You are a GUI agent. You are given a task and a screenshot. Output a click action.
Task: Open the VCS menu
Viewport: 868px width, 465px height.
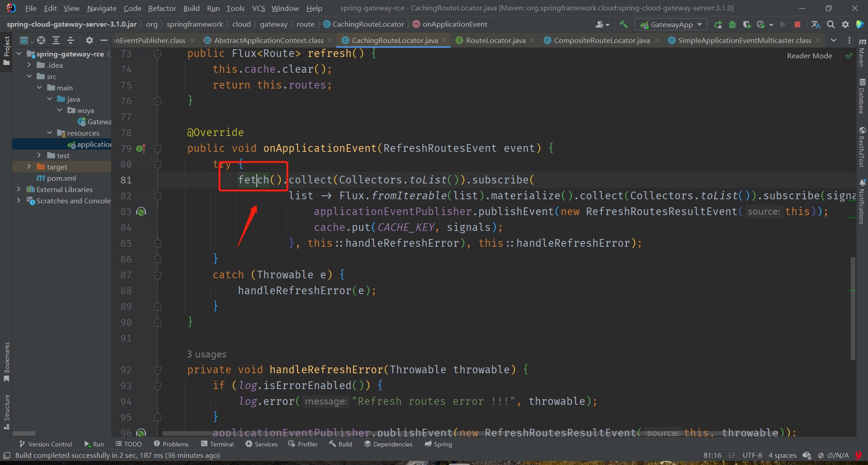[x=259, y=8]
